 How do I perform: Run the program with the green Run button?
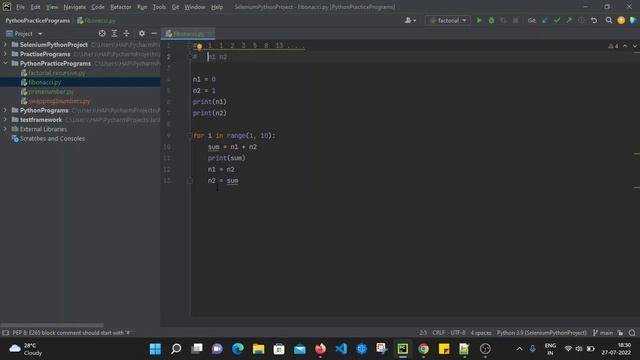(x=479, y=20)
